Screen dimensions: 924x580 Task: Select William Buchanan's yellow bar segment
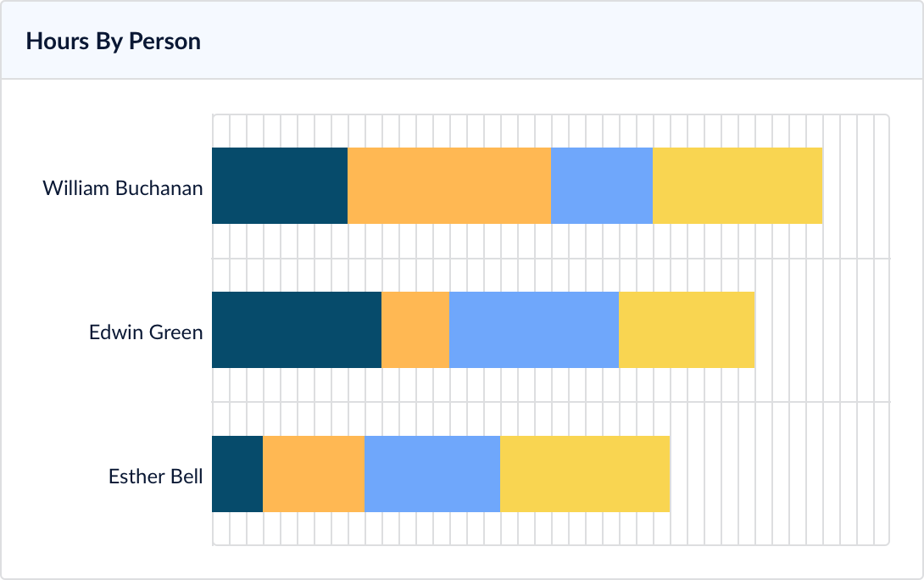click(x=738, y=186)
